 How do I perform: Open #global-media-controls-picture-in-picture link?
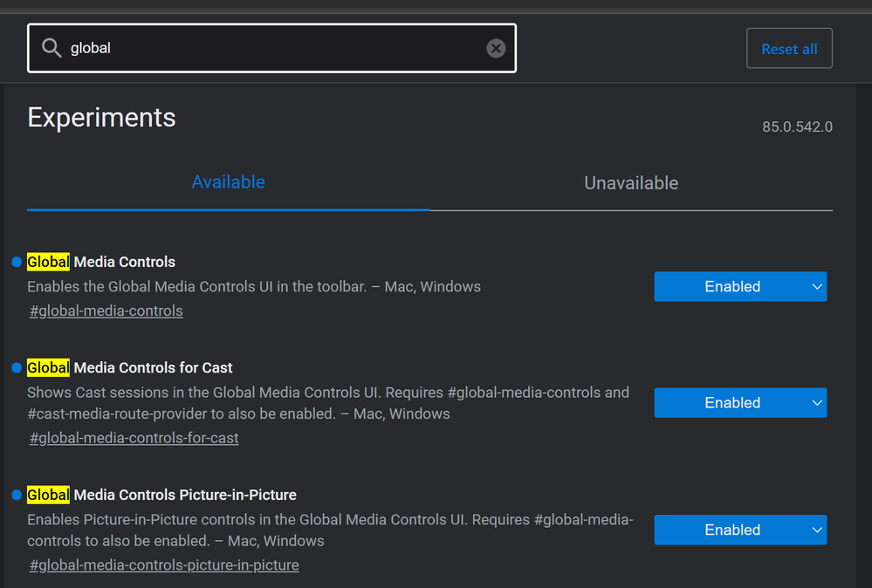pyautogui.click(x=164, y=565)
